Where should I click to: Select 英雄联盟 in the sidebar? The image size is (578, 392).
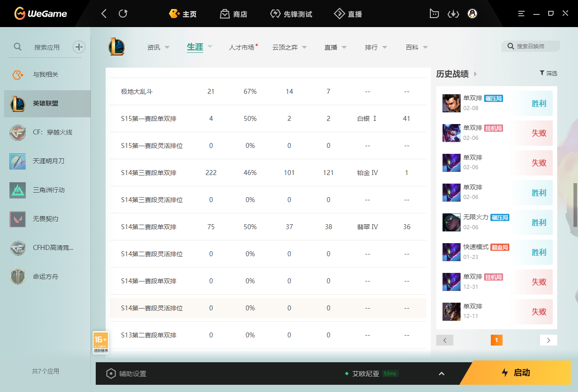tap(47, 103)
